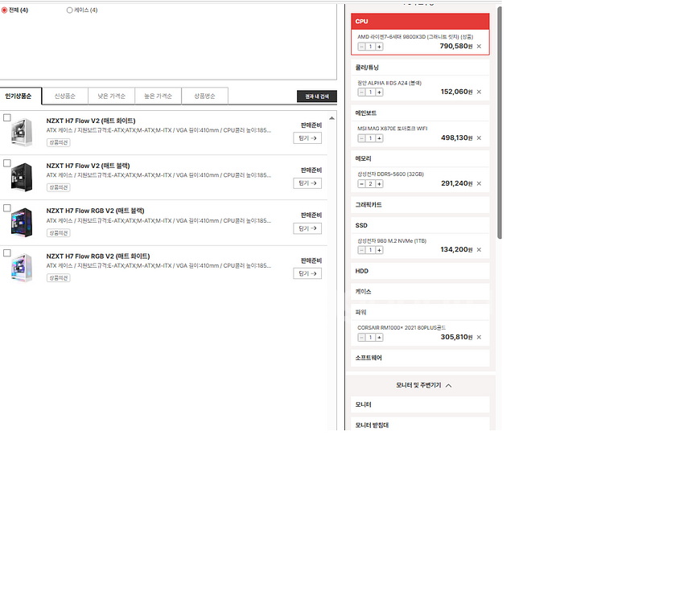Sort by 낮은 가격순 tab
This screenshot has height=603, width=700.
112,96
